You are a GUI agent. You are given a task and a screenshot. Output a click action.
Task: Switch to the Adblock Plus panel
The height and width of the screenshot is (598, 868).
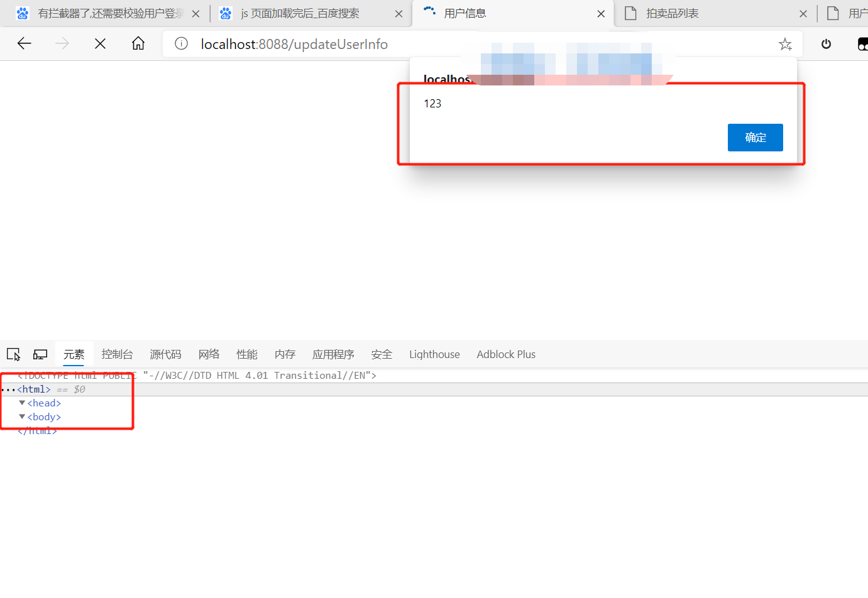(x=505, y=354)
